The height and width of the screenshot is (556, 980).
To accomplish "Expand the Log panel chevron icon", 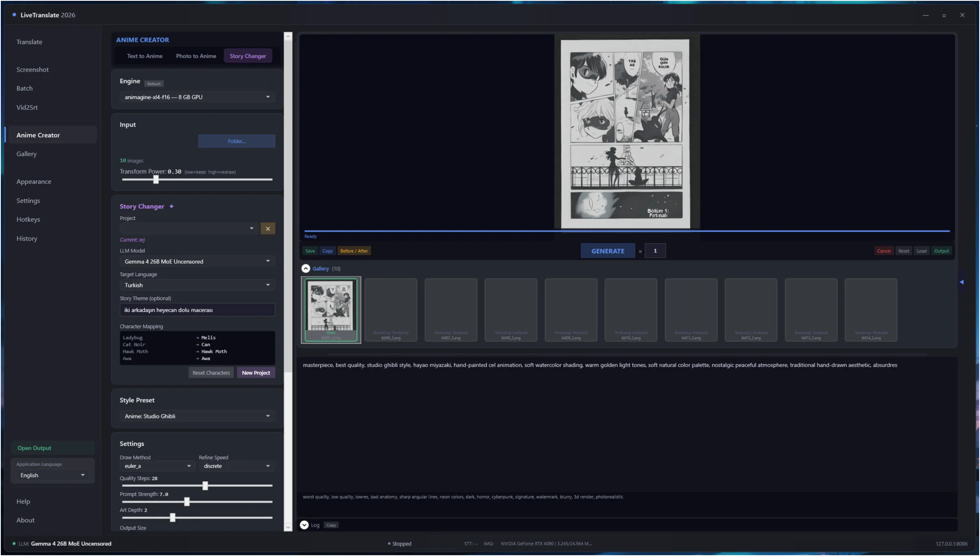I will pyautogui.click(x=304, y=525).
